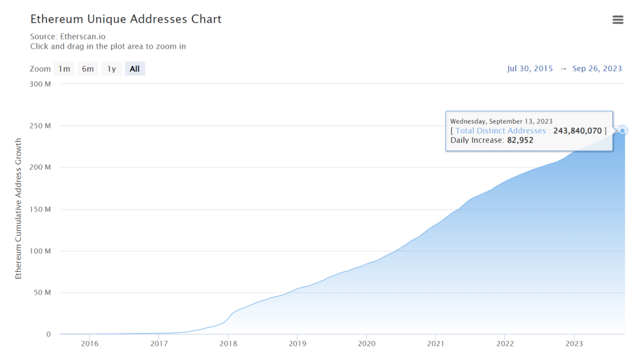The image size is (634, 364).
Task: Click the Sep 26, 2023 end date
Action: 597,69
